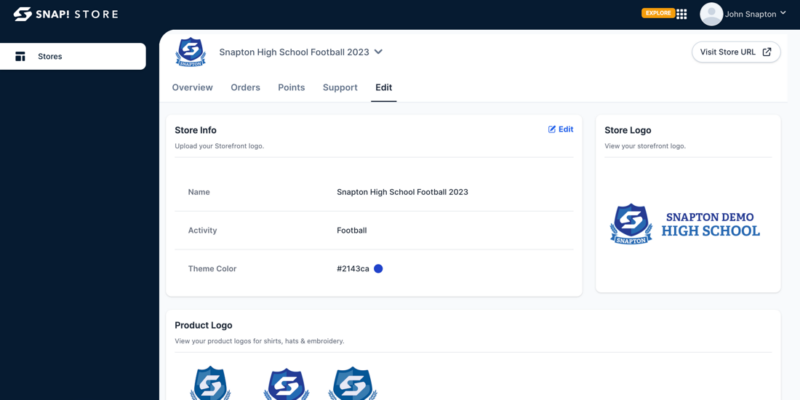Click the Edit link in Store Info
Image resolution: width=800 pixels, height=400 pixels.
pyautogui.click(x=561, y=129)
